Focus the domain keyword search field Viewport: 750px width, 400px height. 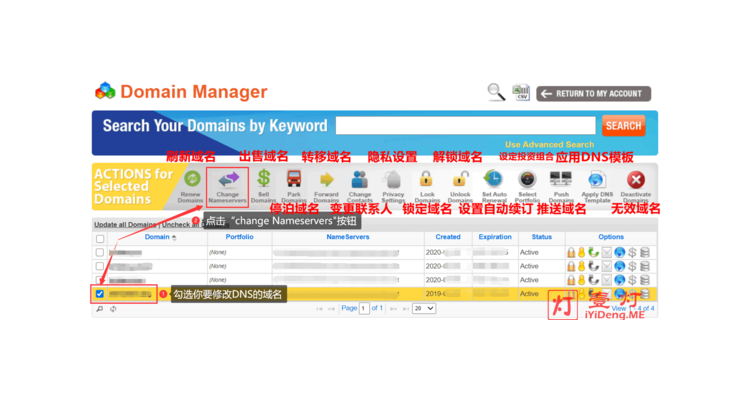coord(465,125)
